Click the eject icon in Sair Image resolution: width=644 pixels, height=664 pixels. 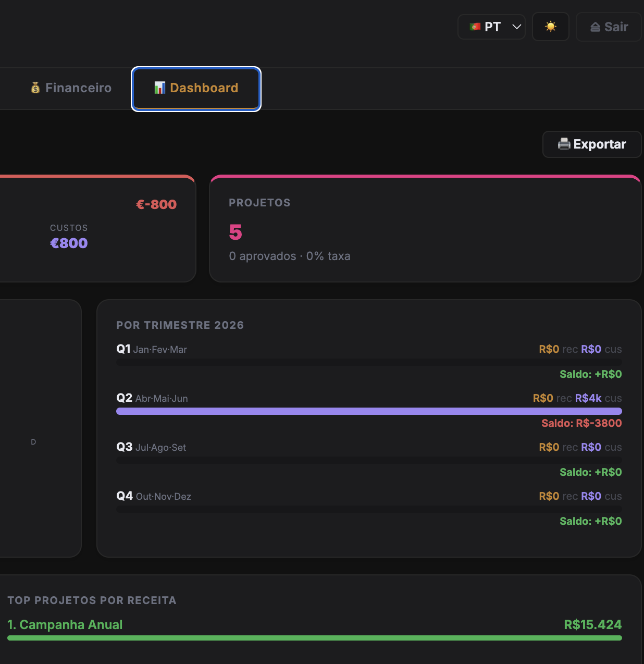click(x=595, y=27)
